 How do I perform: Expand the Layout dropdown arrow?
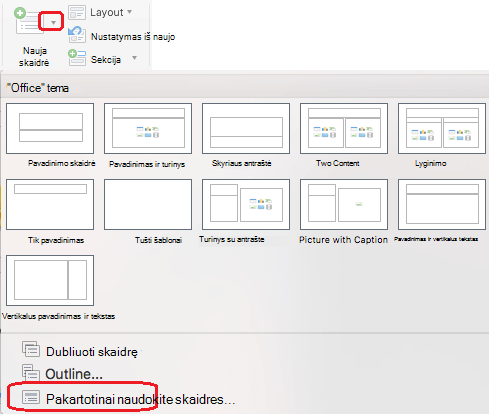130,12
